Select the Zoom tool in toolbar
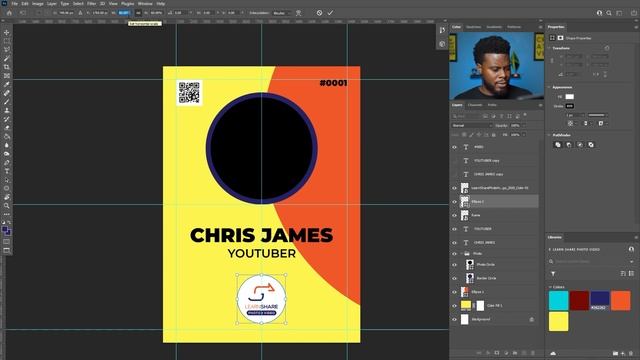The image size is (640, 360). [x=7, y=206]
